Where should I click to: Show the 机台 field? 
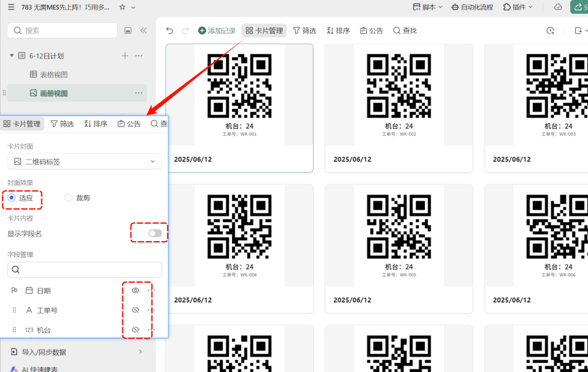tap(136, 330)
